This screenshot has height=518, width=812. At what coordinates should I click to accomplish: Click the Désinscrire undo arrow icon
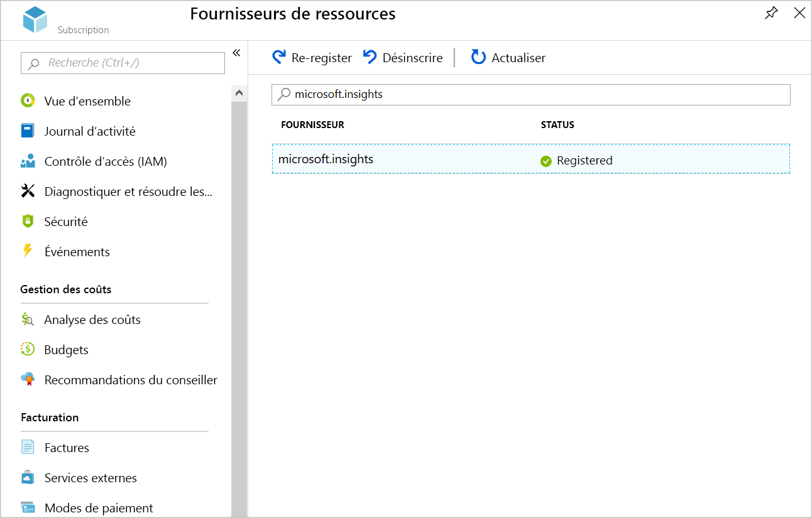coord(370,58)
